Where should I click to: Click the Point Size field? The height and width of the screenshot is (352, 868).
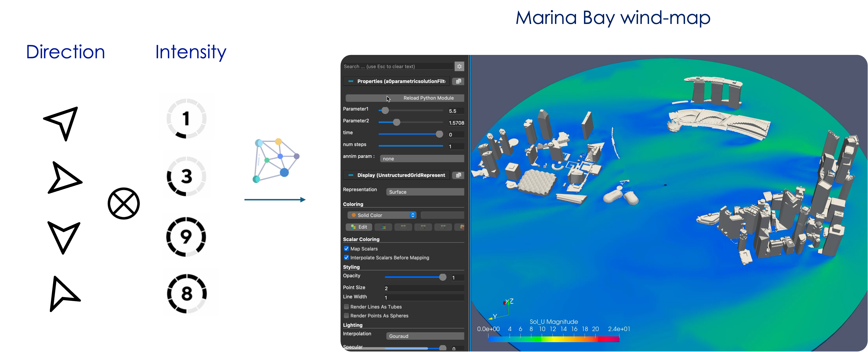424,288
